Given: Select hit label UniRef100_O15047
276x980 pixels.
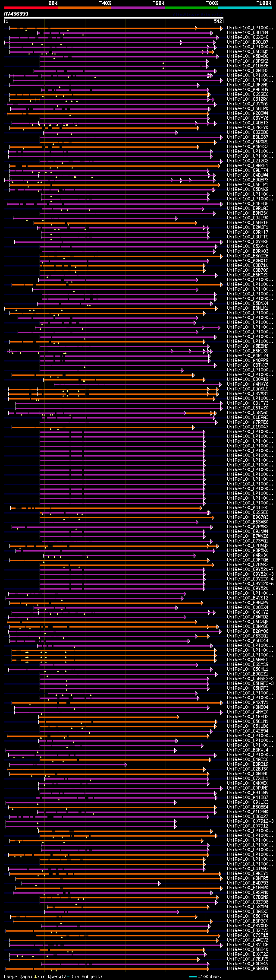Looking at the screenshot, I should (248, 427).
